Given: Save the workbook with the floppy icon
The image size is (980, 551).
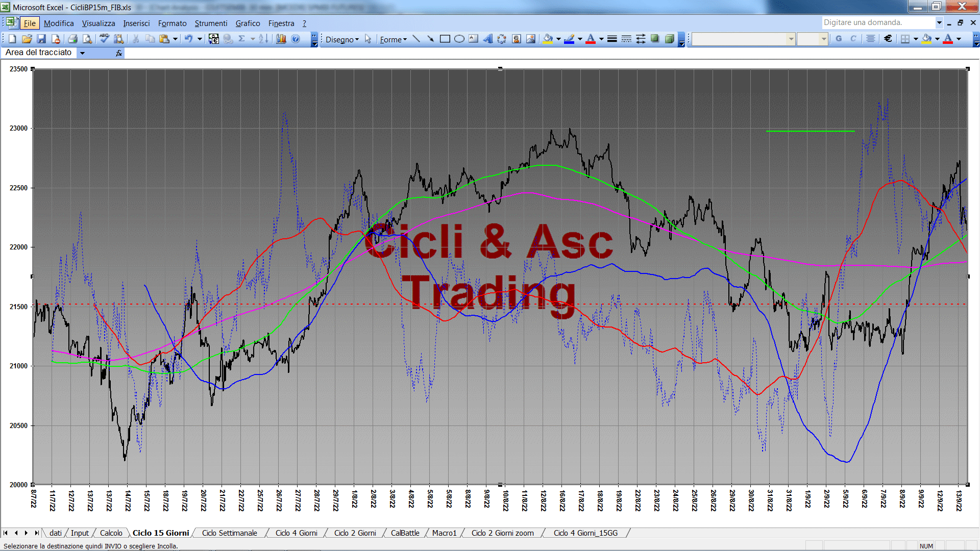Looking at the screenshot, I should coord(41,39).
